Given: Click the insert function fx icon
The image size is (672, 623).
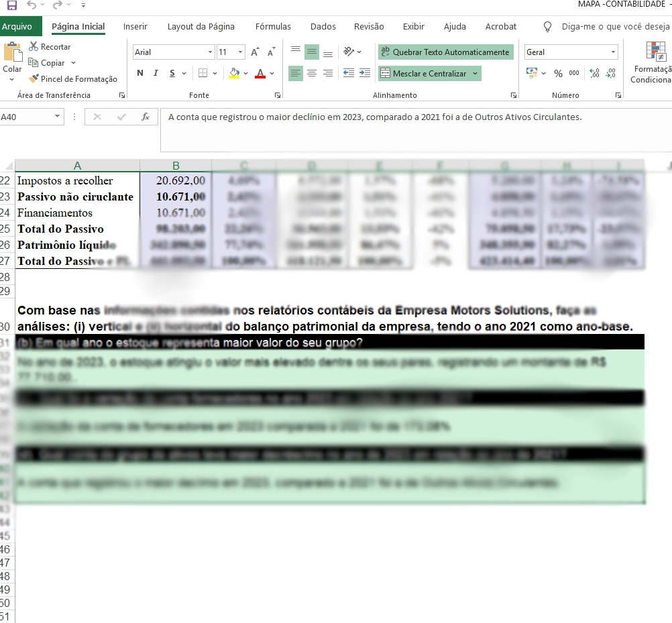Looking at the screenshot, I should tap(145, 117).
